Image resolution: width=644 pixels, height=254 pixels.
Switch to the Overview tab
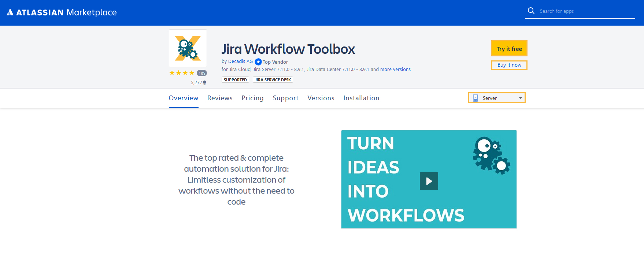tap(184, 98)
